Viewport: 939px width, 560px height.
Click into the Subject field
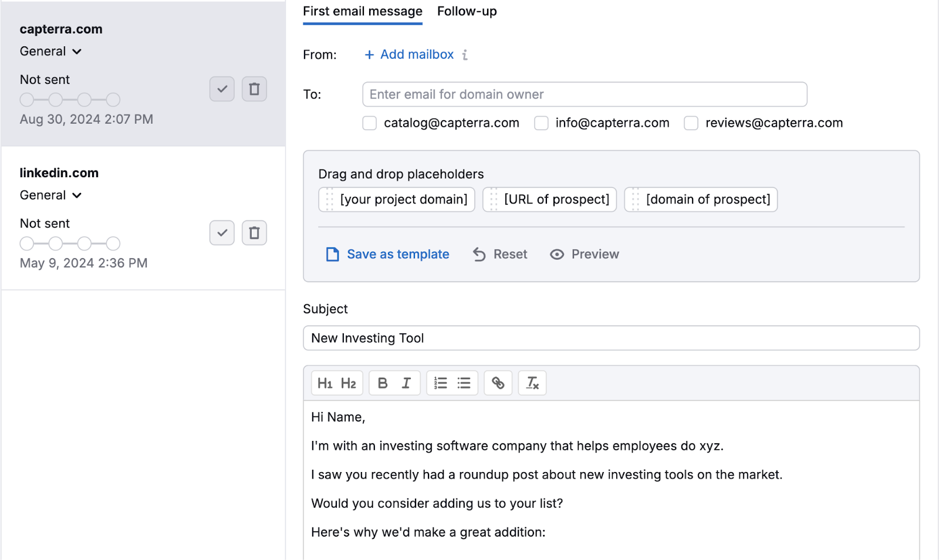tap(611, 338)
